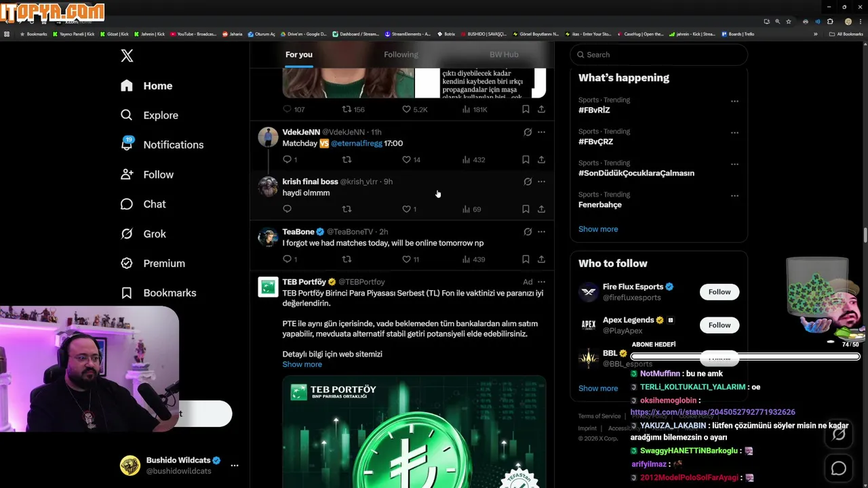Viewport: 868px width, 488px height.
Task: Follow Fire Flux Esports
Action: pyautogui.click(x=719, y=292)
